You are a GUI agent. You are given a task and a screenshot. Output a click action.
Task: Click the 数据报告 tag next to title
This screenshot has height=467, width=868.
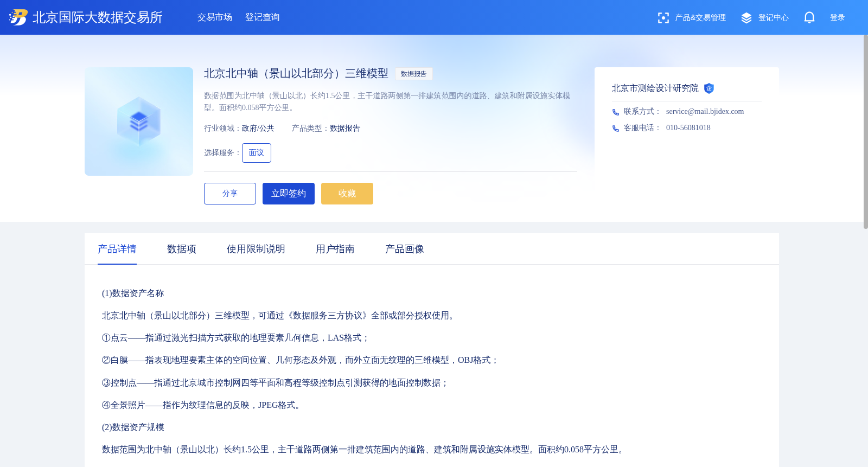tap(414, 74)
